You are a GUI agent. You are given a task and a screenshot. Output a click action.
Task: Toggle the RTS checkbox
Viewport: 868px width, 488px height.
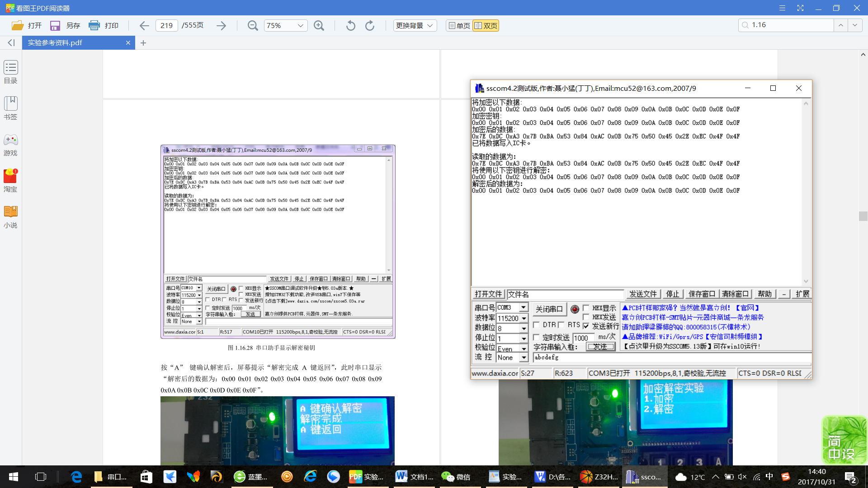[561, 325]
